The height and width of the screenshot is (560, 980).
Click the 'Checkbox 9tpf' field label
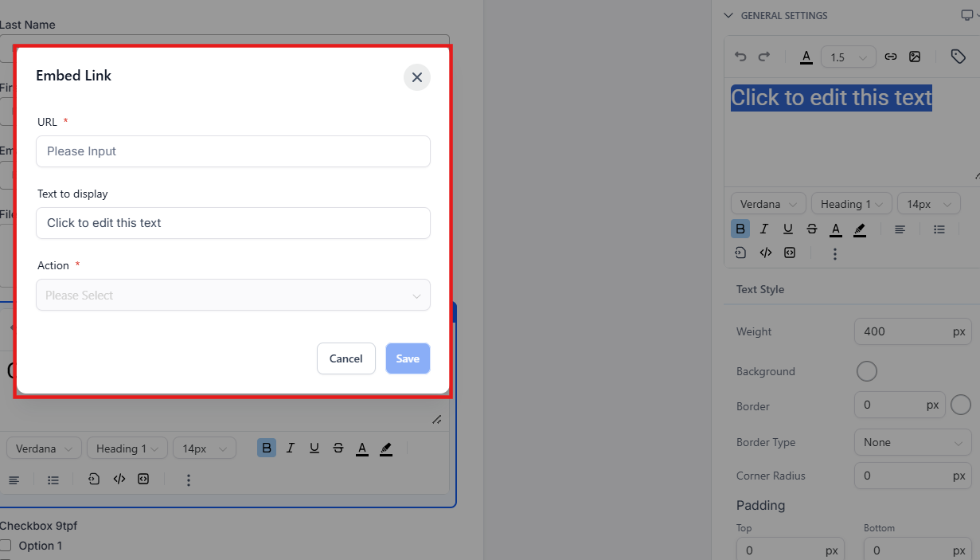click(x=38, y=526)
